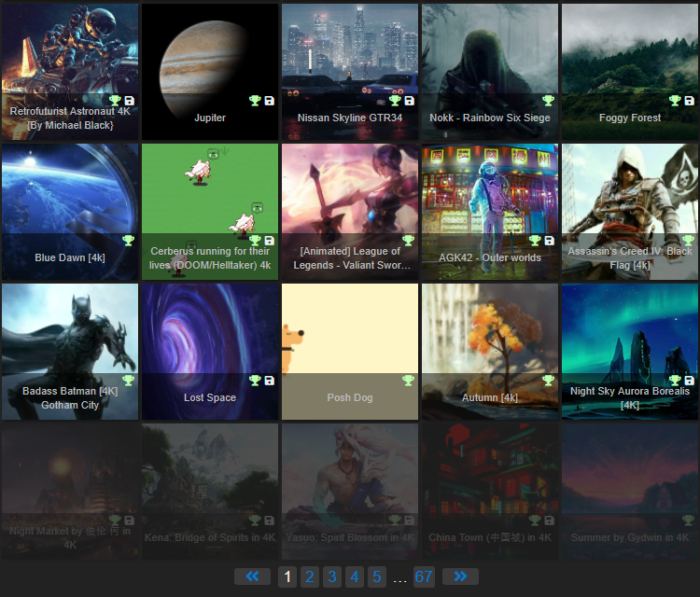This screenshot has width=700, height=597.
Task: Click trophy icon on Night Market wallpaper
Action: tap(115, 521)
